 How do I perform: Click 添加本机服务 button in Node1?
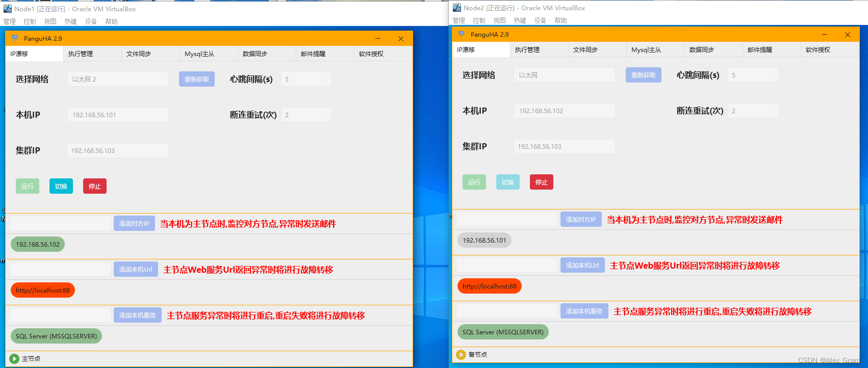(x=138, y=315)
